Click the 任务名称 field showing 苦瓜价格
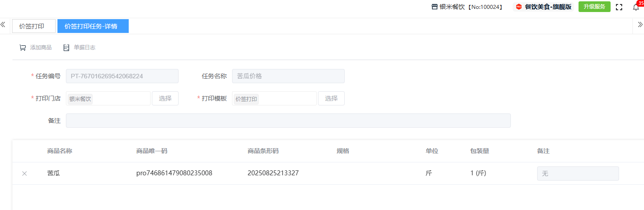644x210 pixels. [x=288, y=76]
